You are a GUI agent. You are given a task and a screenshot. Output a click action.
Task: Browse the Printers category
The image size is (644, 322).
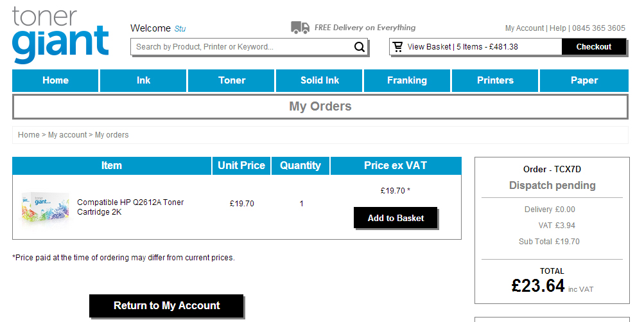click(x=495, y=80)
